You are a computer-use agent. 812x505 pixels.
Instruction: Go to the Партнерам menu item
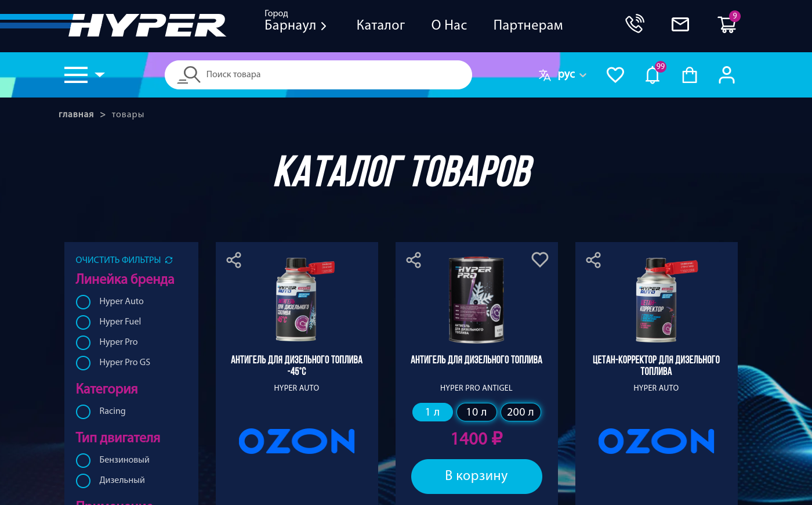click(x=528, y=25)
